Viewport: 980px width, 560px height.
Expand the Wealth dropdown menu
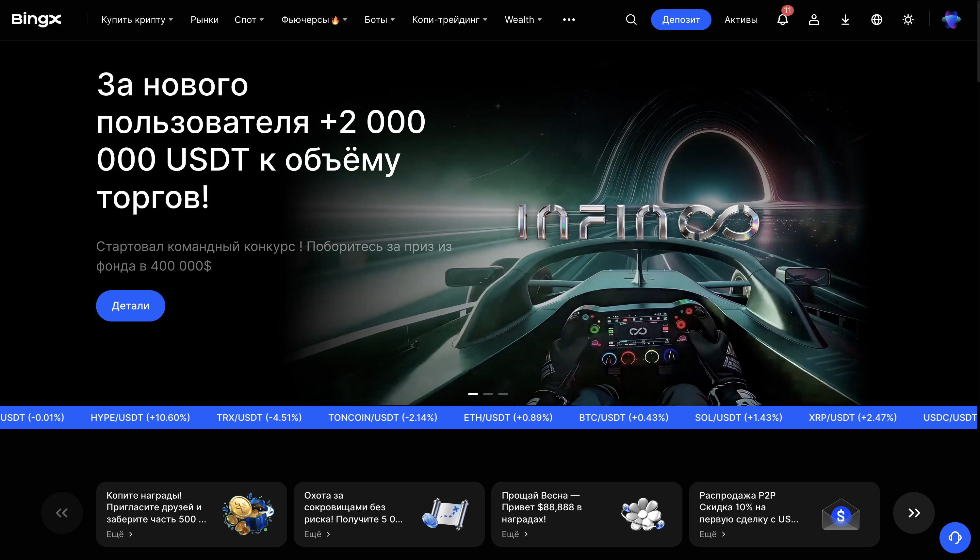point(523,20)
